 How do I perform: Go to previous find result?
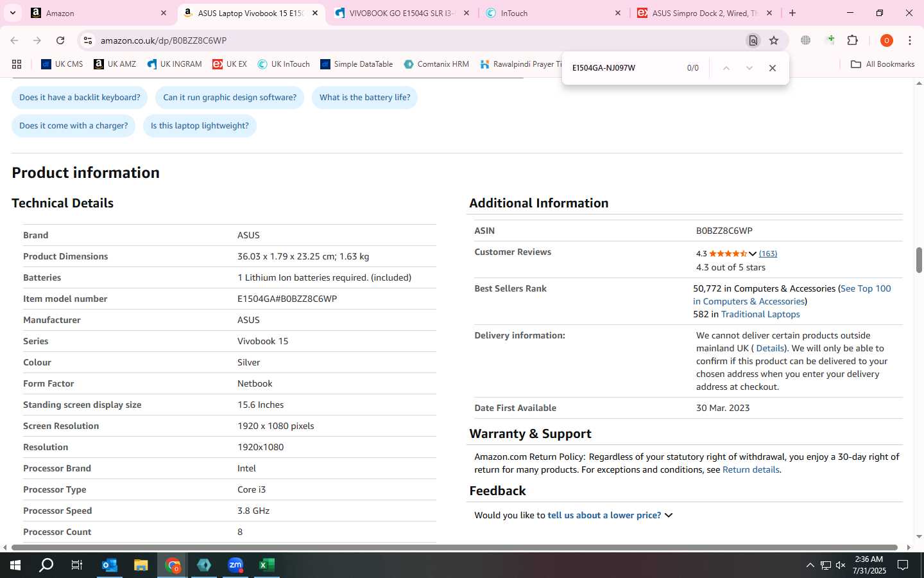tap(726, 68)
